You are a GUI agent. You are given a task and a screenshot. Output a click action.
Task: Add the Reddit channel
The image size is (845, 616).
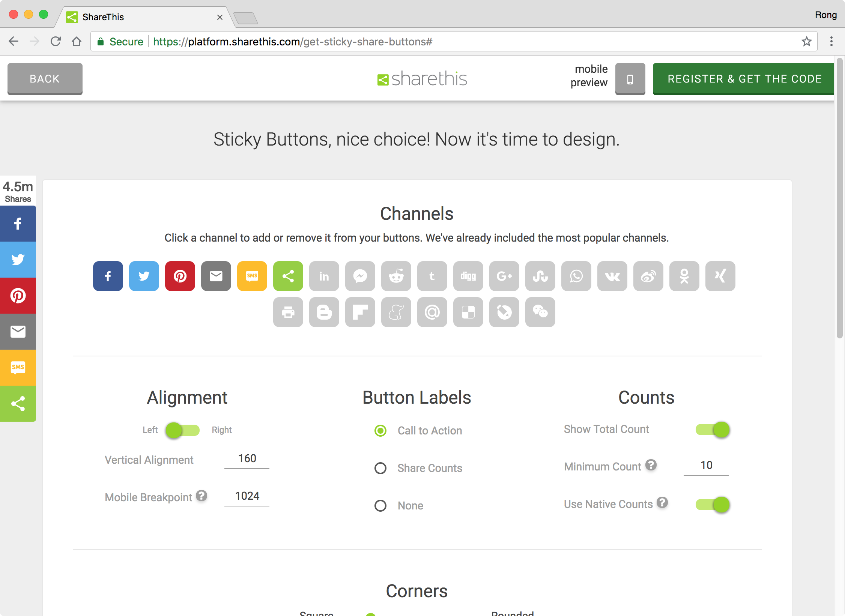(x=396, y=276)
